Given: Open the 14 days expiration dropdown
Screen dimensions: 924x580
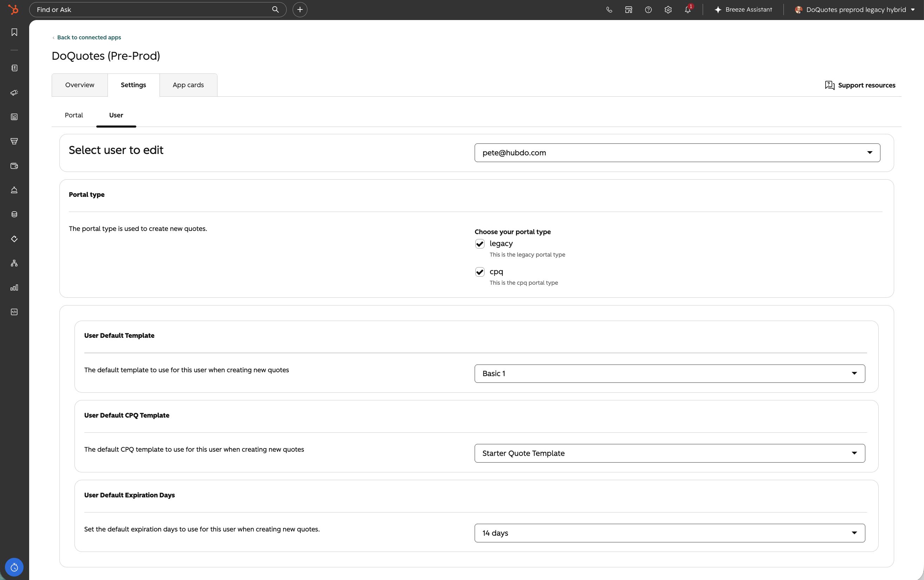Looking at the screenshot, I should tap(669, 533).
